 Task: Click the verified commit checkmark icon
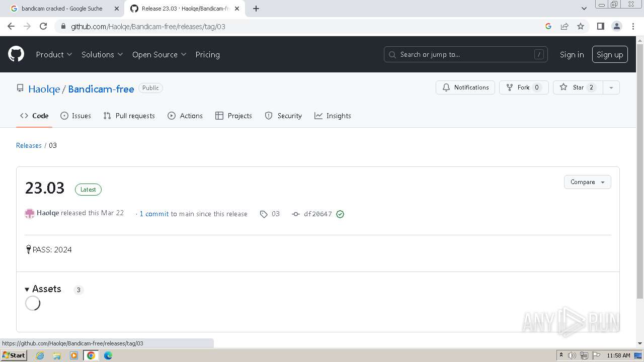340,214
